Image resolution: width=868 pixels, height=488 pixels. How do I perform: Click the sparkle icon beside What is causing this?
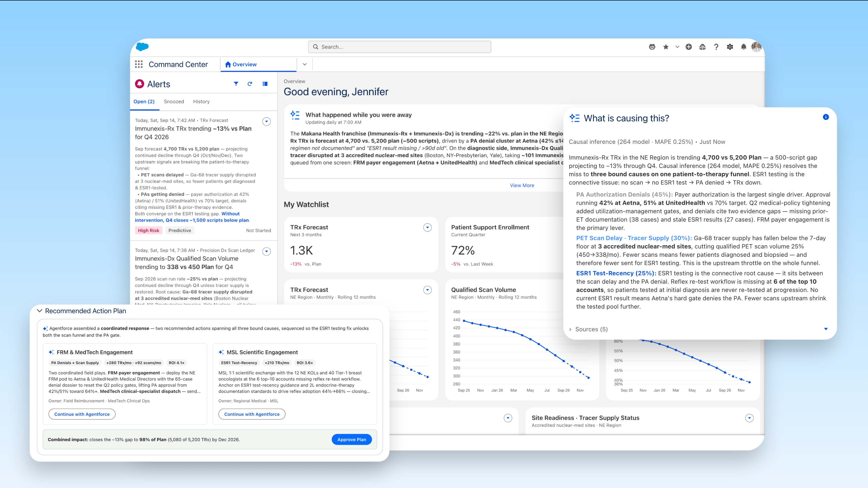pos(574,118)
